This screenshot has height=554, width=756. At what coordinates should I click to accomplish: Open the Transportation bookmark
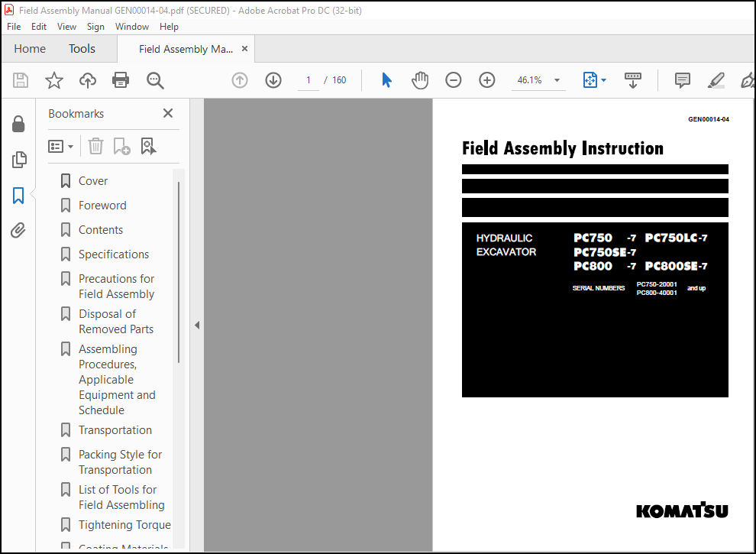tap(115, 430)
